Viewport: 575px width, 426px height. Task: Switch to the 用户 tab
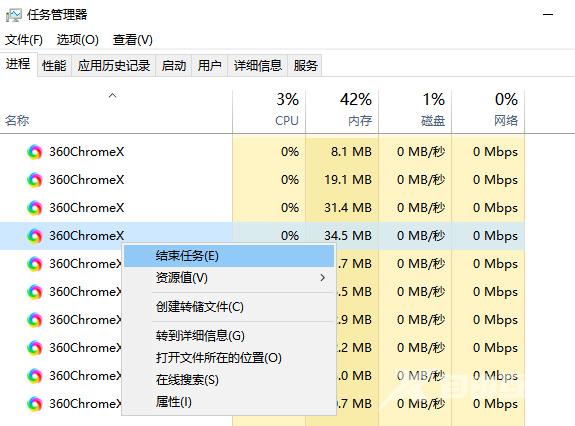coord(210,66)
